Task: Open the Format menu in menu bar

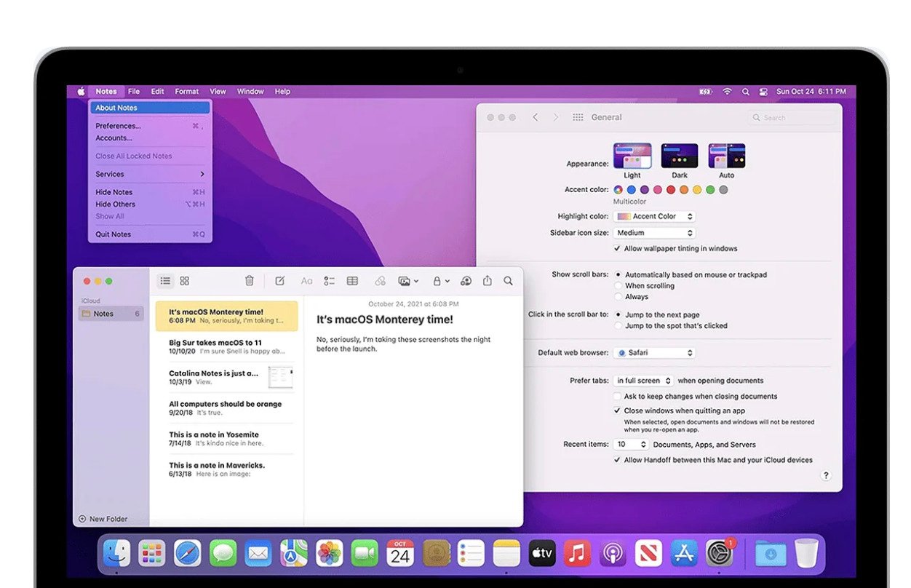Action: 187,92
